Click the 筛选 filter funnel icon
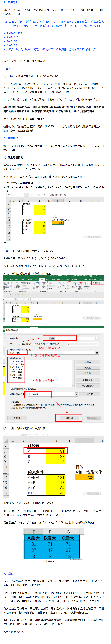111x644 pixels. tap(44, 284)
